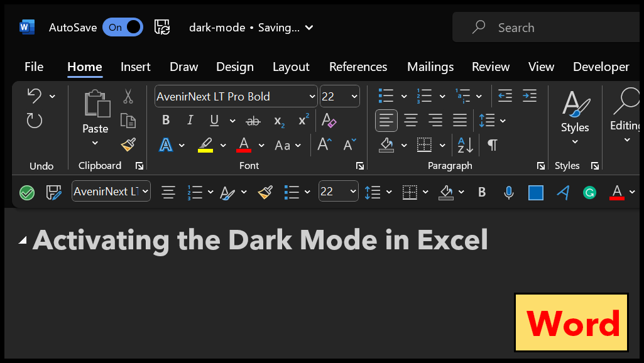Viewport: 644px width, 363px height.
Task: Toggle the AutoSave switch off
Action: tap(123, 27)
